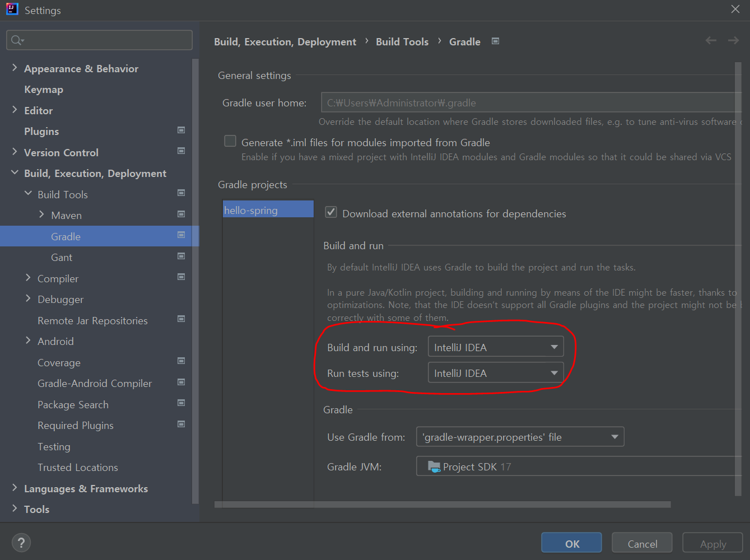
Task: Collapse Build, Execution, Deployment section
Action: pyautogui.click(x=15, y=172)
